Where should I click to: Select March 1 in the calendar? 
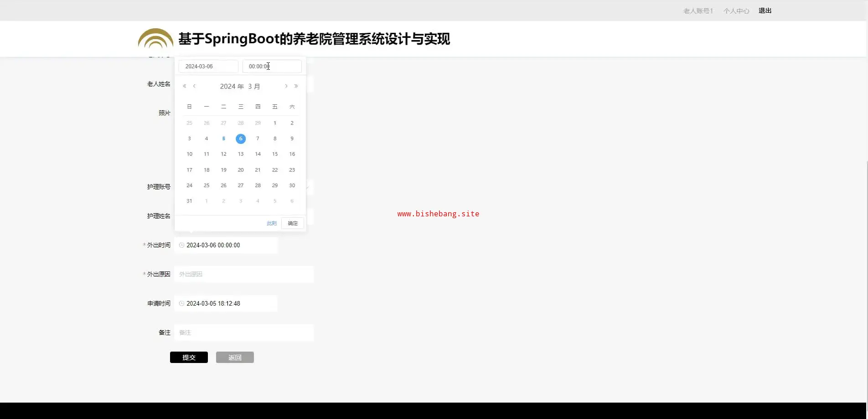(275, 123)
